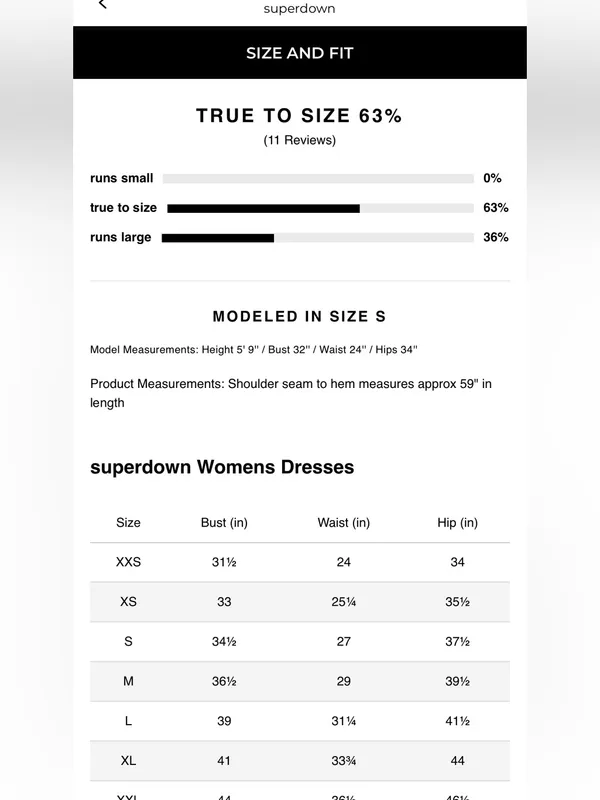This screenshot has width=600, height=800.
Task: Select the M size row
Action: (x=300, y=682)
